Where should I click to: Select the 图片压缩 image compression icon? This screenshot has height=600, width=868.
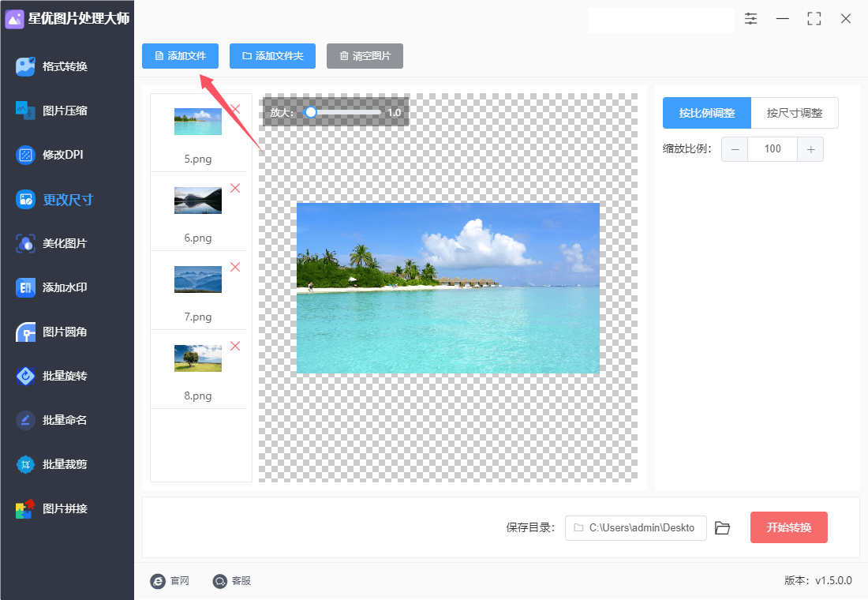tap(26, 111)
